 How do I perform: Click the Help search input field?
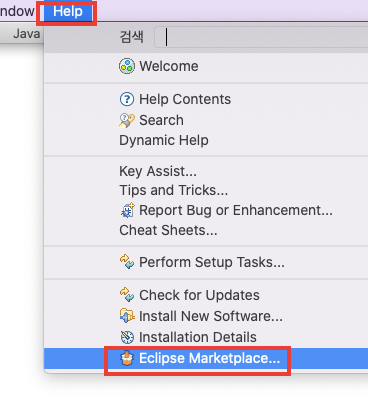[x=262, y=37]
